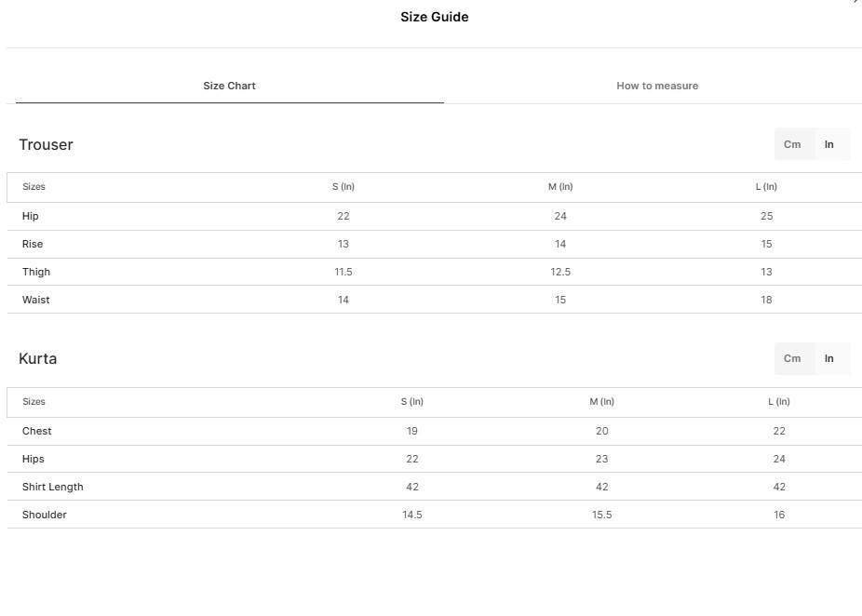Select In units for Trouser chart
862x616 pixels.
point(829,144)
